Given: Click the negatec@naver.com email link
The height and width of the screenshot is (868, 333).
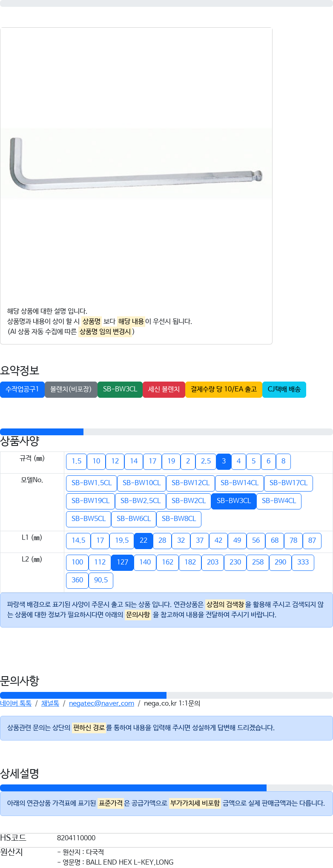Looking at the screenshot, I should (101, 703).
